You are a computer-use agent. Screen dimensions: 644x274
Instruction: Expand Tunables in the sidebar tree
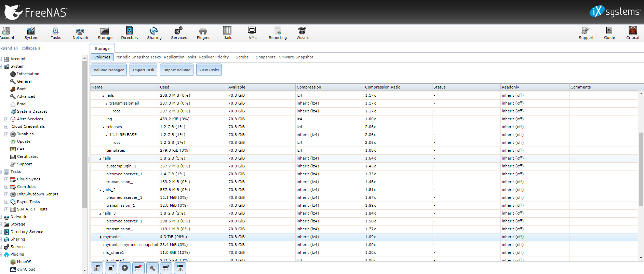point(6,134)
